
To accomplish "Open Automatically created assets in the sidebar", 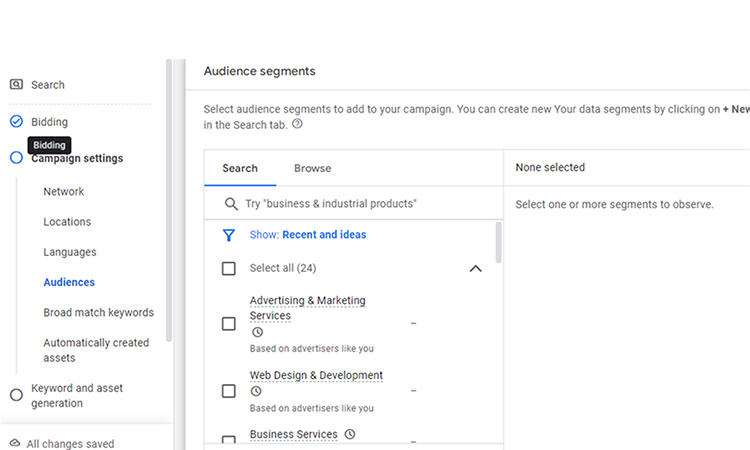I will coord(96,350).
